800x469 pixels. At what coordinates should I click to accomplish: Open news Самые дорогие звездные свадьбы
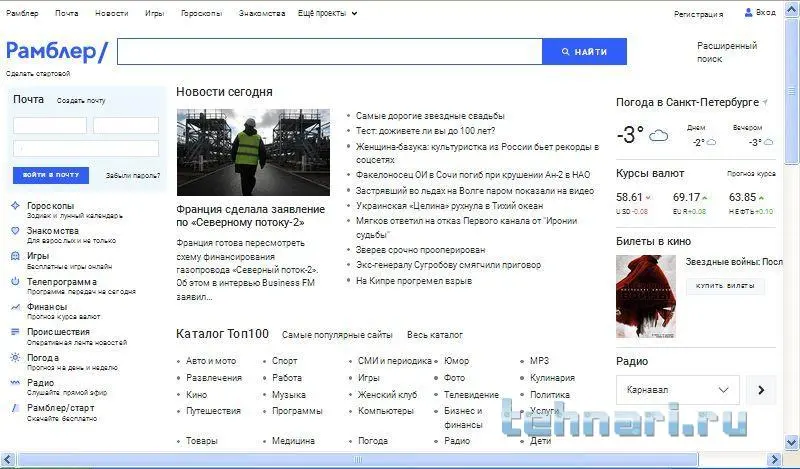tap(430, 116)
